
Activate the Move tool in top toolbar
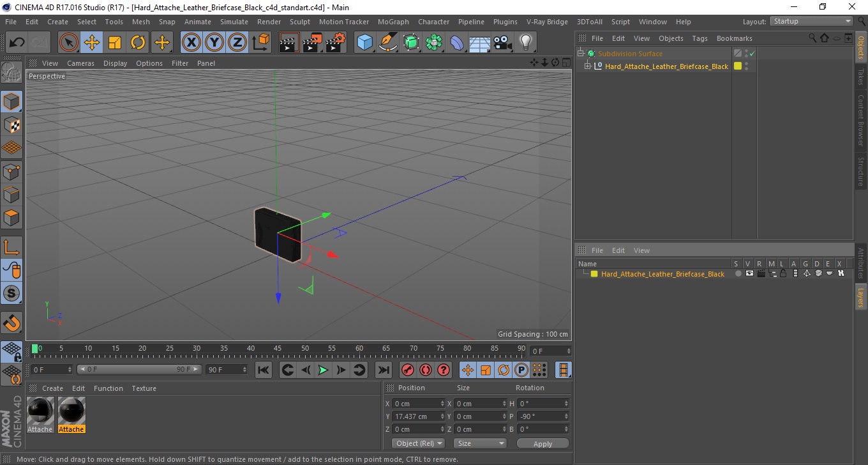(x=92, y=43)
